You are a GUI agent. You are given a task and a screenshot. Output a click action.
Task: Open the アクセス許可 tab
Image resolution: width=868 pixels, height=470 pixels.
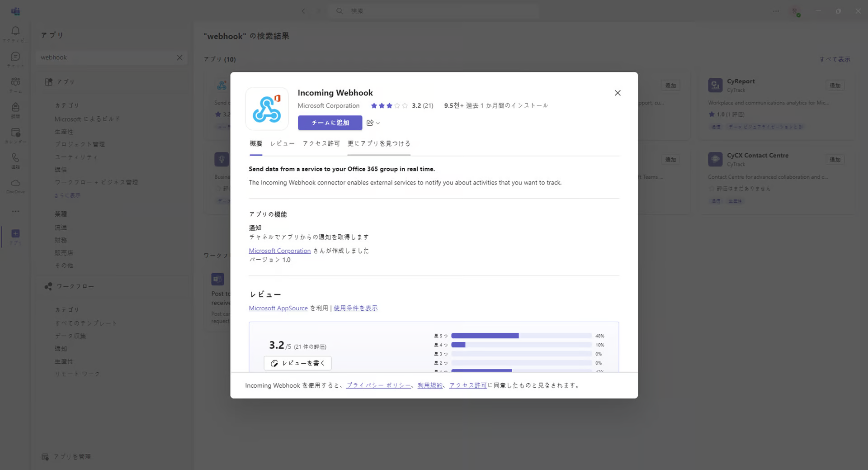tap(321, 143)
